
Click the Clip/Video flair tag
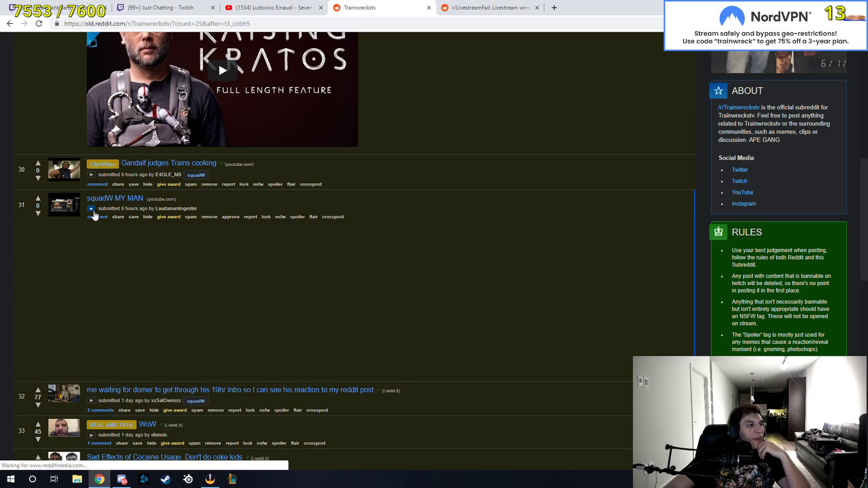103,164
